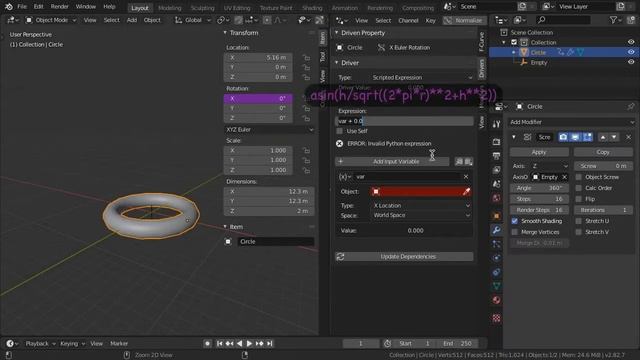Apply the Screw modifier
640x360 pixels.
click(539, 152)
